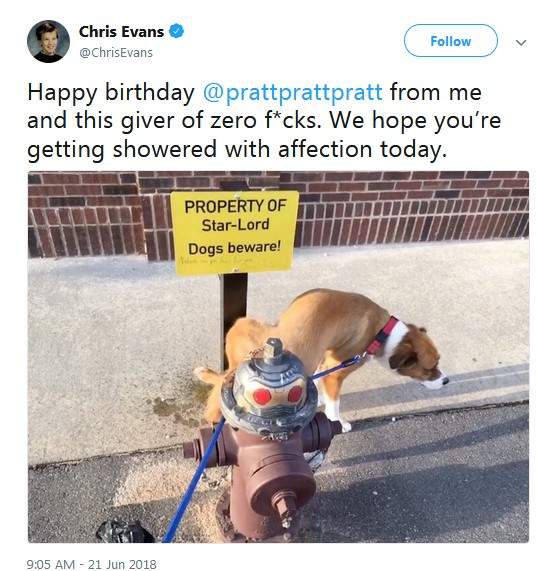Click the black bag at photo's bottom-left
The image size is (537, 571).
point(125,532)
